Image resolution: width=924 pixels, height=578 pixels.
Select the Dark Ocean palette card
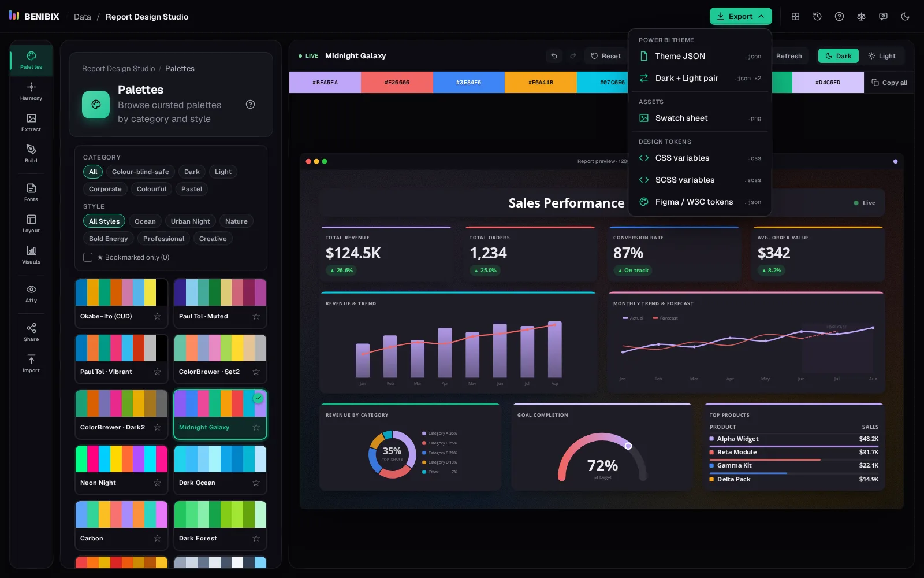tap(220, 470)
